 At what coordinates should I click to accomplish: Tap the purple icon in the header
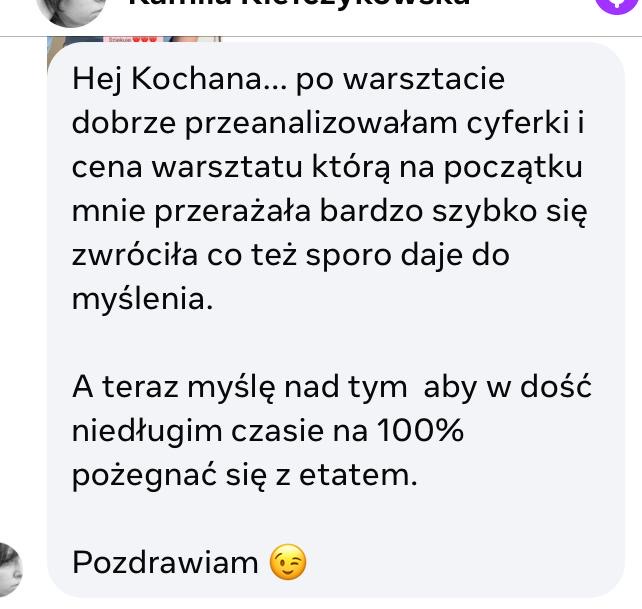[616, 6]
